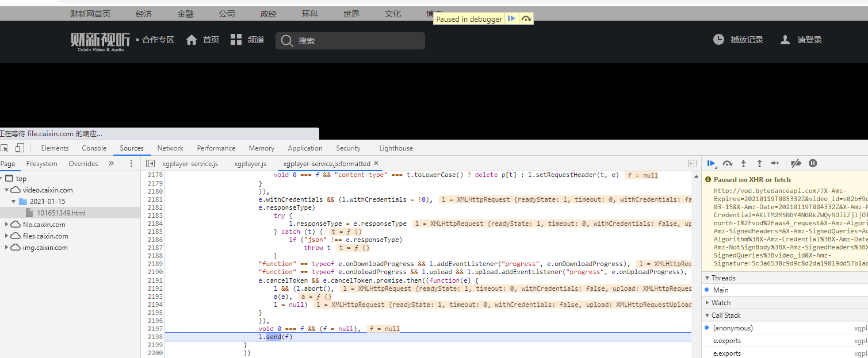Open 公司 navigation link
The width and height of the screenshot is (868, 358).
[227, 14]
